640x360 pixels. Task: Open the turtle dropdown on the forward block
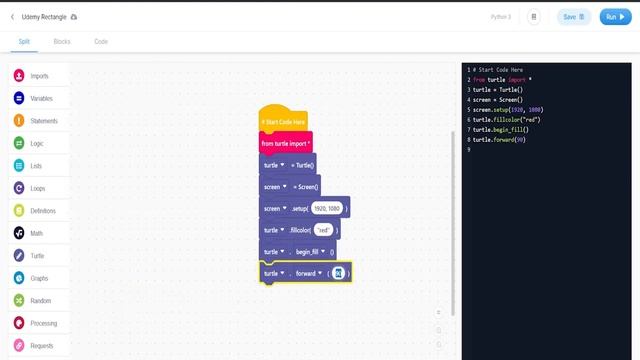tap(274, 273)
